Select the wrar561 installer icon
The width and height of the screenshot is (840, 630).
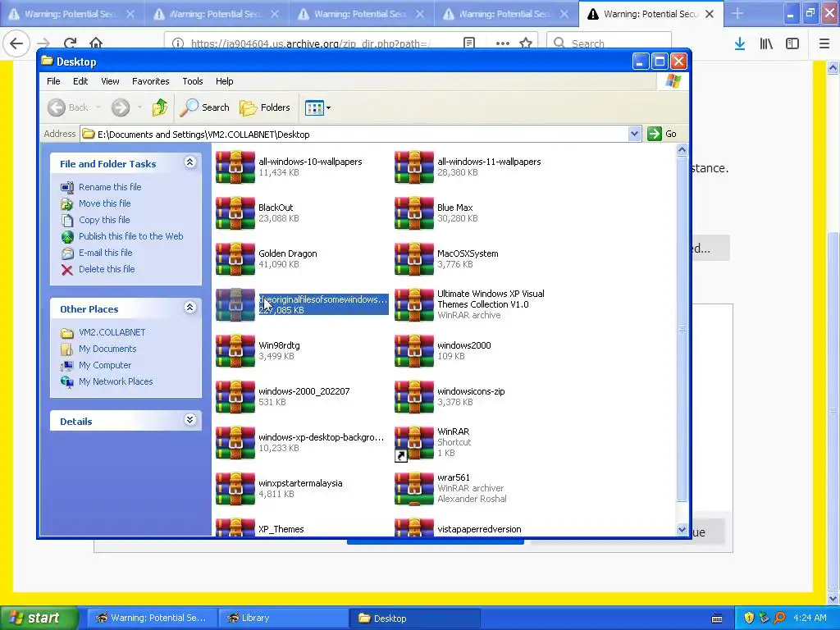click(414, 489)
